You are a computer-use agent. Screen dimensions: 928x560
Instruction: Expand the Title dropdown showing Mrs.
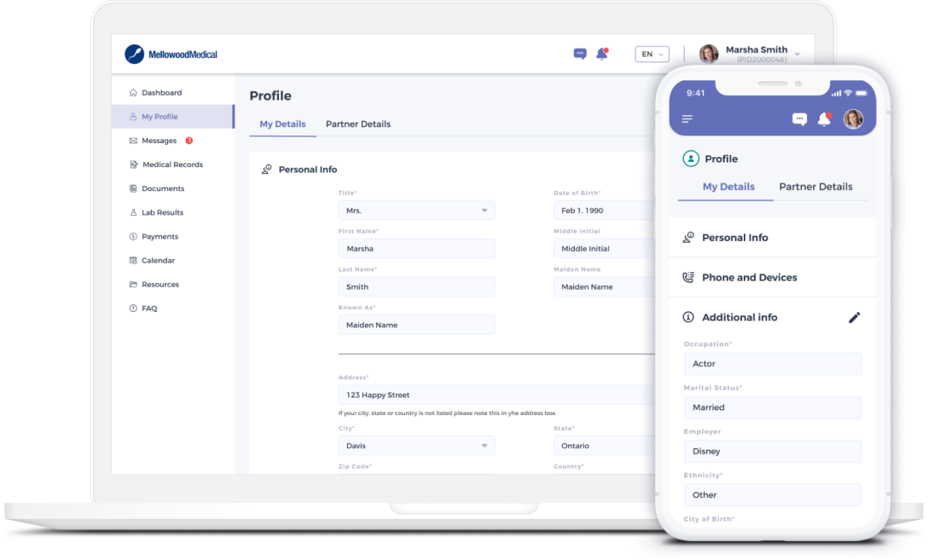[x=416, y=211]
